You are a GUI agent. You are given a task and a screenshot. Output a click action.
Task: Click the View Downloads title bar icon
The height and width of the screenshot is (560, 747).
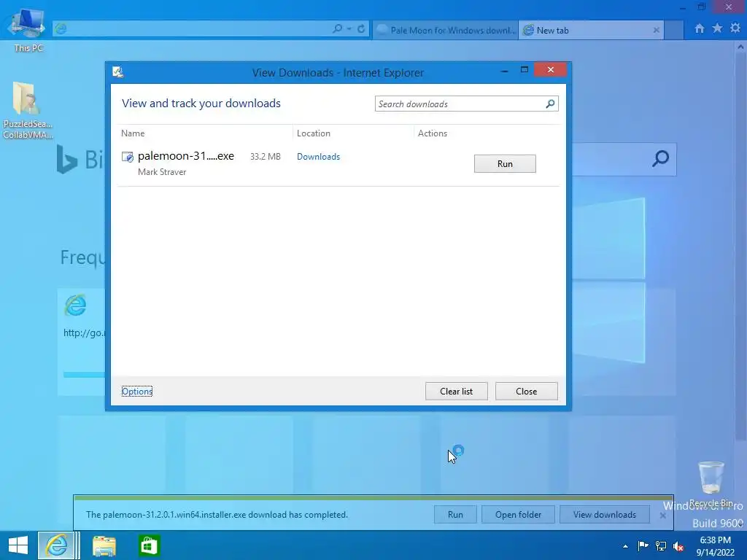(x=117, y=72)
